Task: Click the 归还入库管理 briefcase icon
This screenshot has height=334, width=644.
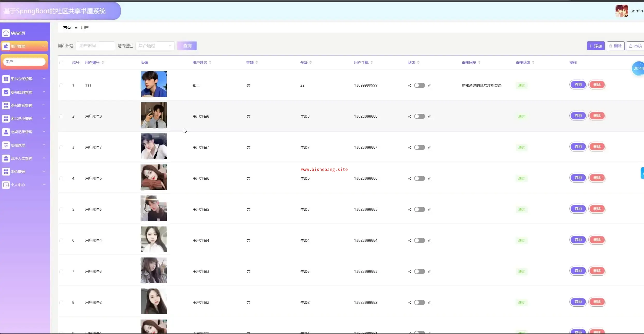Action: (x=6, y=158)
